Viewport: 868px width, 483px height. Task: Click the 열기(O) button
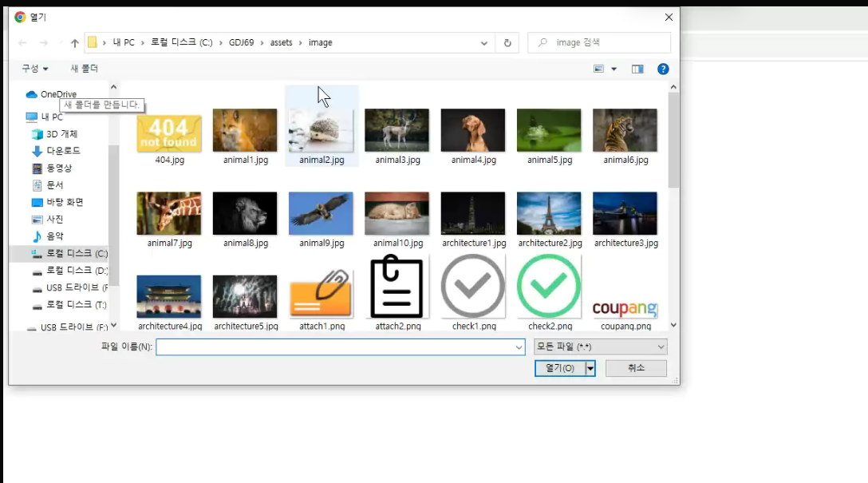pos(560,368)
